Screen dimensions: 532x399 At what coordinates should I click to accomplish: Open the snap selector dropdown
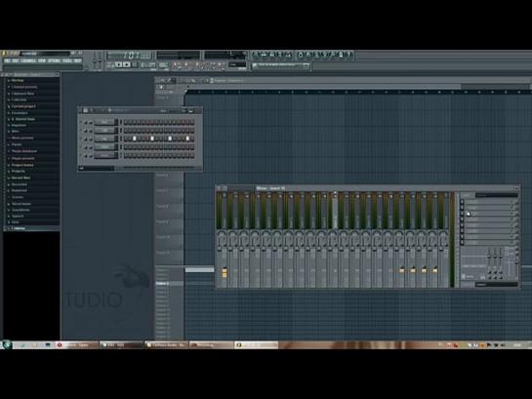pyautogui.click(x=237, y=64)
